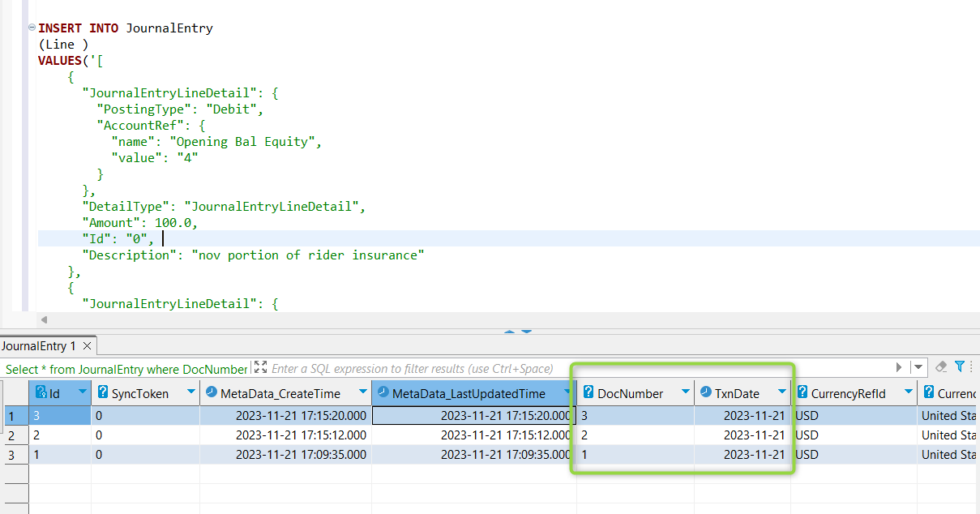Image resolution: width=980 pixels, height=514 pixels.
Task: Click the TxnDate clock icon
Action: (706, 392)
